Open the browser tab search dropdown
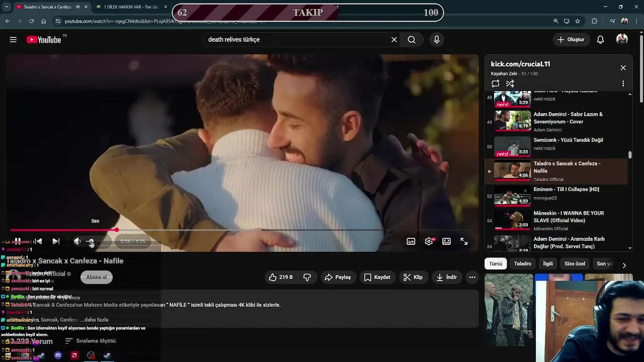This screenshot has width=644, height=362. point(7,7)
